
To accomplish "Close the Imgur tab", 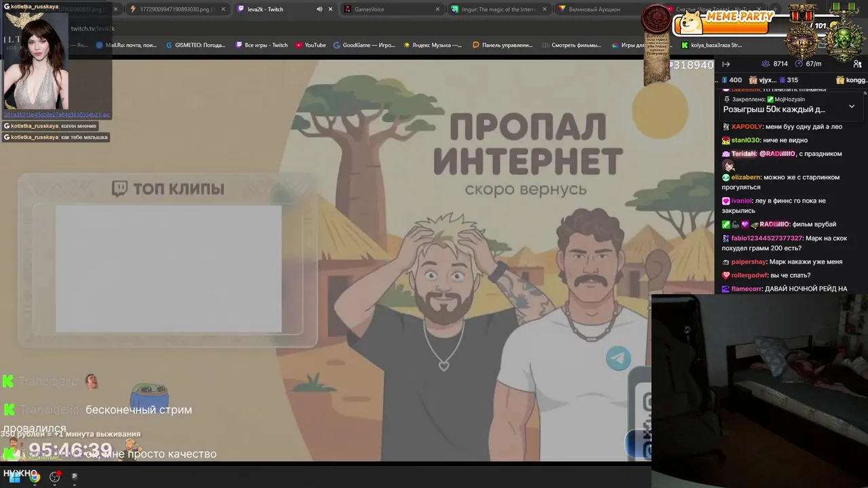I will 545,9.
